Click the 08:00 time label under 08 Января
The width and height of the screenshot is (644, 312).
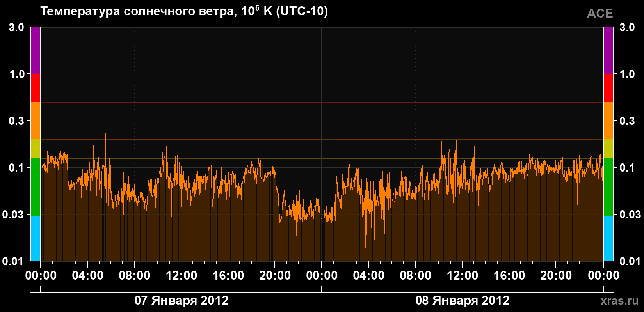point(416,275)
